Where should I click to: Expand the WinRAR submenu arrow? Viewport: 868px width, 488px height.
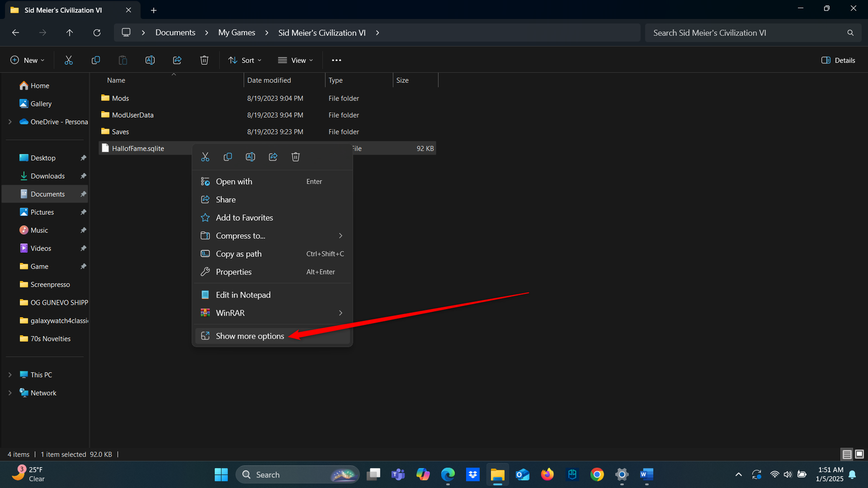(341, 313)
